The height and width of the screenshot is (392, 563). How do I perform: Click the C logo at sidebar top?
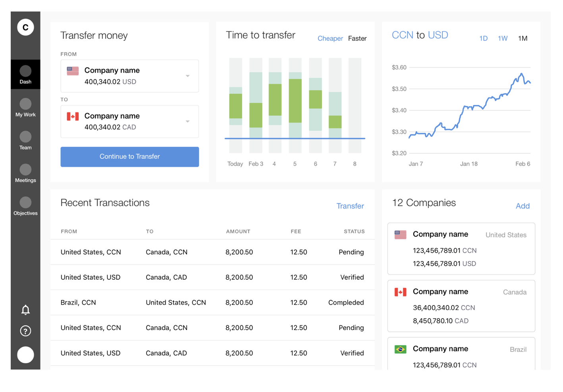coord(25,27)
